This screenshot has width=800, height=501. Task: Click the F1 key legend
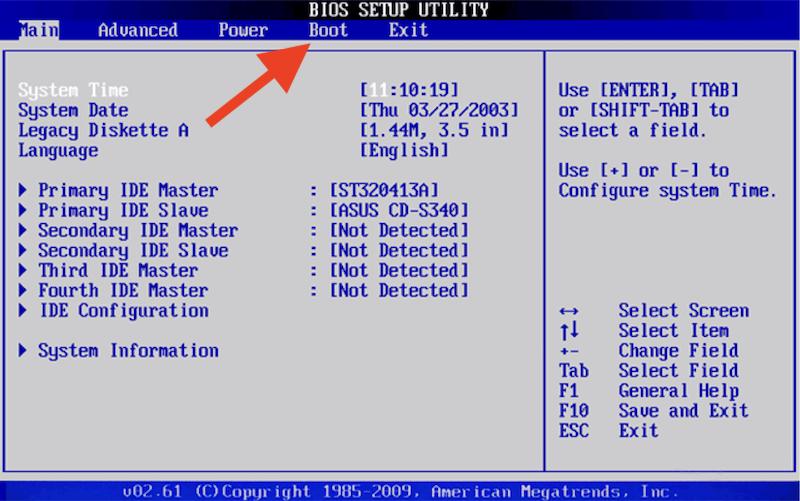pyautogui.click(x=568, y=391)
